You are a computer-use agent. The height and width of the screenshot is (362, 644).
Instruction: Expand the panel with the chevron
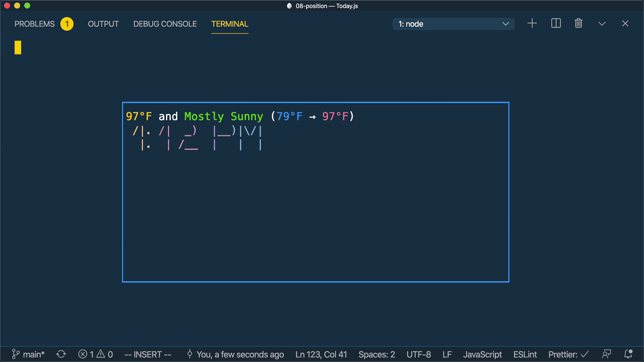coord(602,23)
